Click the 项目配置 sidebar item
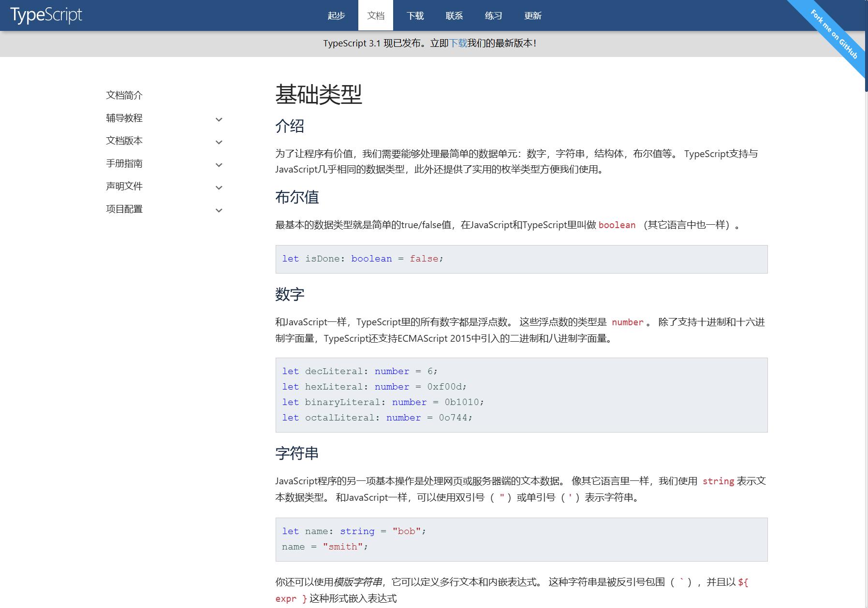Image resolution: width=868 pixels, height=608 pixels. pos(124,209)
